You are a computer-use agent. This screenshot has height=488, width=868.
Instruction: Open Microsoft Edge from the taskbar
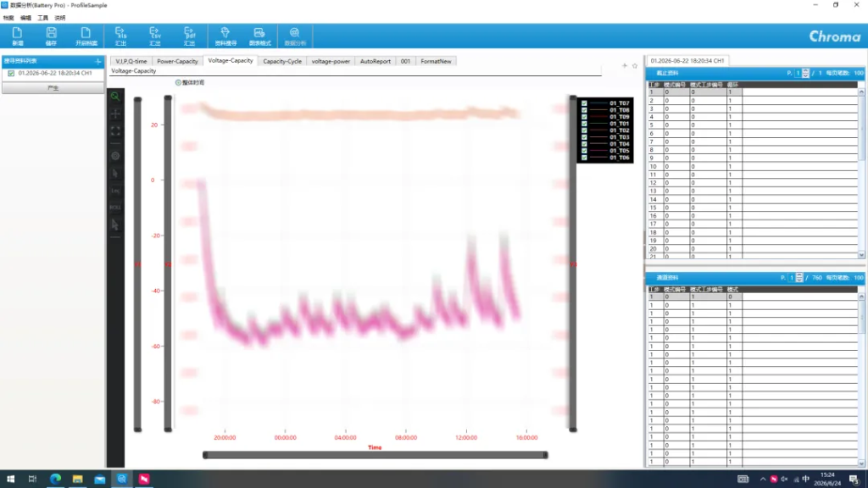click(x=55, y=479)
